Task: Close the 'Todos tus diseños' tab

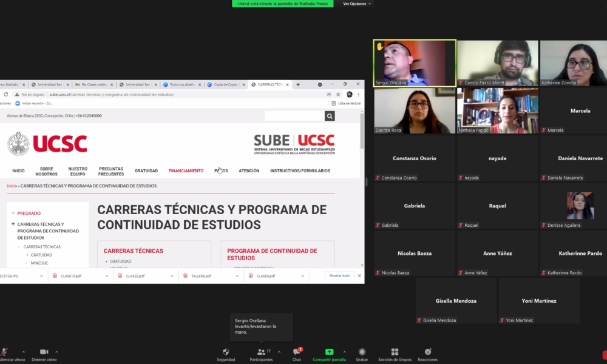Action: pos(200,84)
